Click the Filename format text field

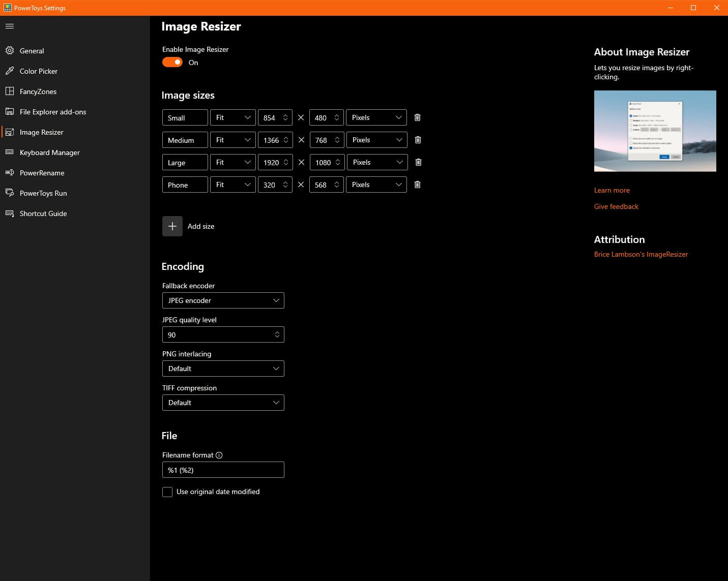(x=223, y=470)
